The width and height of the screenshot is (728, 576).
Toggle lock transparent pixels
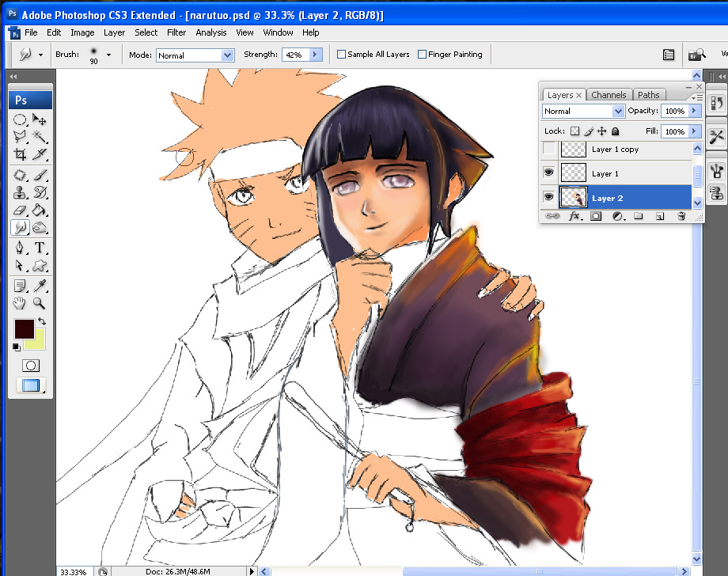pyautogui.click(x=574, y=131)
